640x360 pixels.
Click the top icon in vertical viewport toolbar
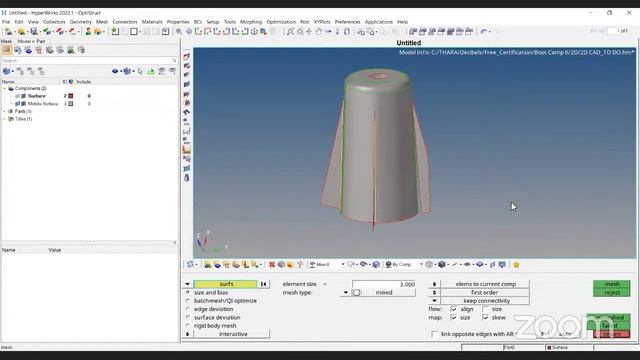click(x=187, y=56)
